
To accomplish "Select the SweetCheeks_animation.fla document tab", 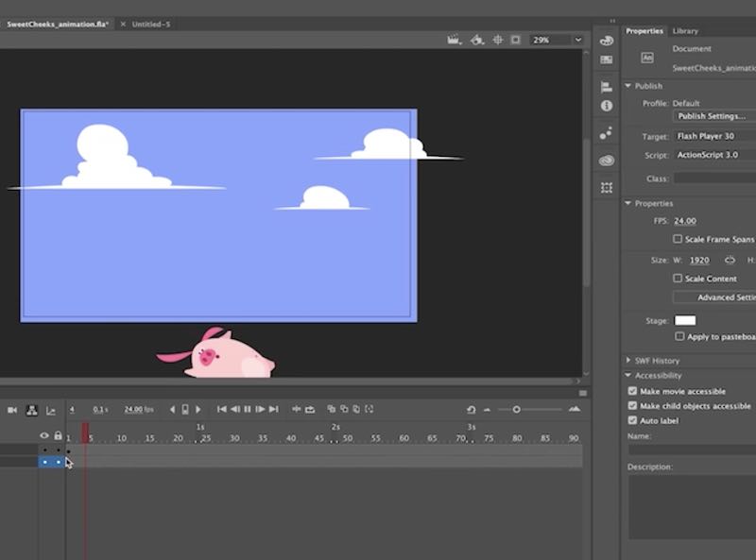I will [57, 25].
